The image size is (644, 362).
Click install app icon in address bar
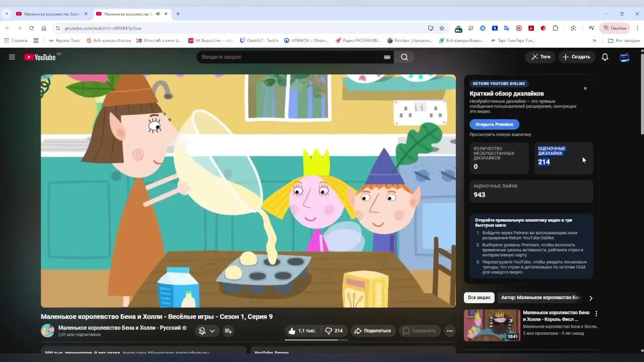click(x=431, y=28)
